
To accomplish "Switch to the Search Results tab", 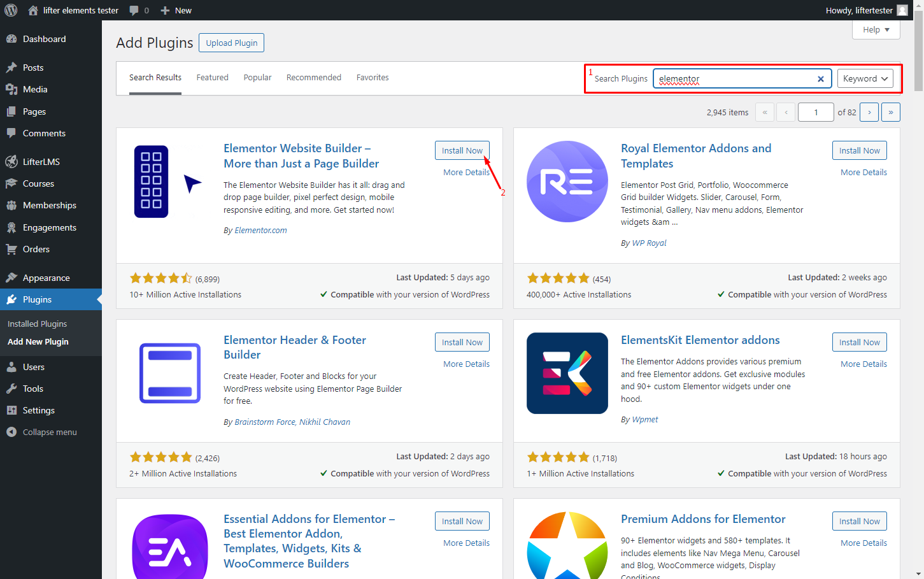I will tap(155, 78).
